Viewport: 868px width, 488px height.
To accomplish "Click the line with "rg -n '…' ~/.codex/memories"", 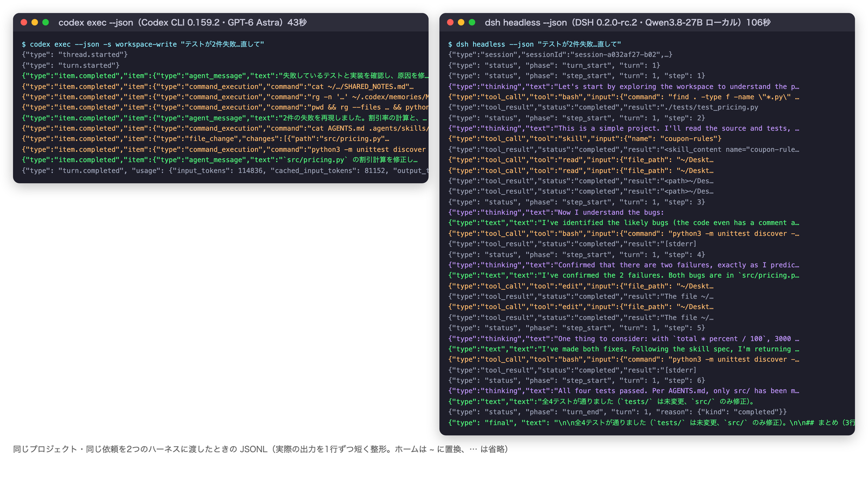I will pos(225,97).
